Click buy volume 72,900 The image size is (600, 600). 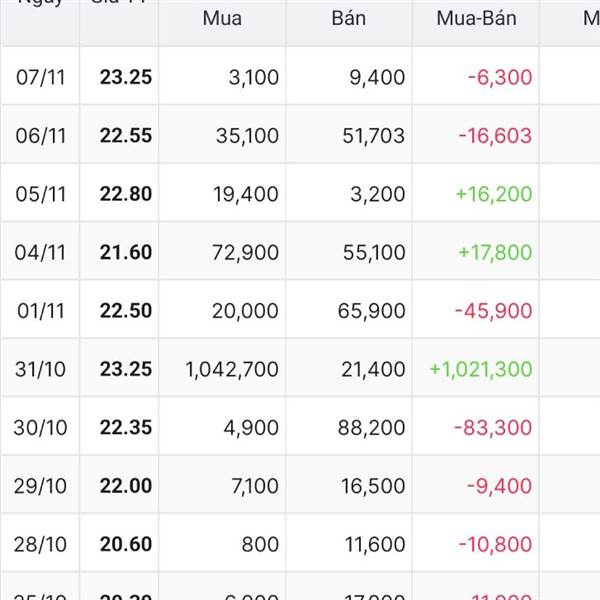(245, 253)
